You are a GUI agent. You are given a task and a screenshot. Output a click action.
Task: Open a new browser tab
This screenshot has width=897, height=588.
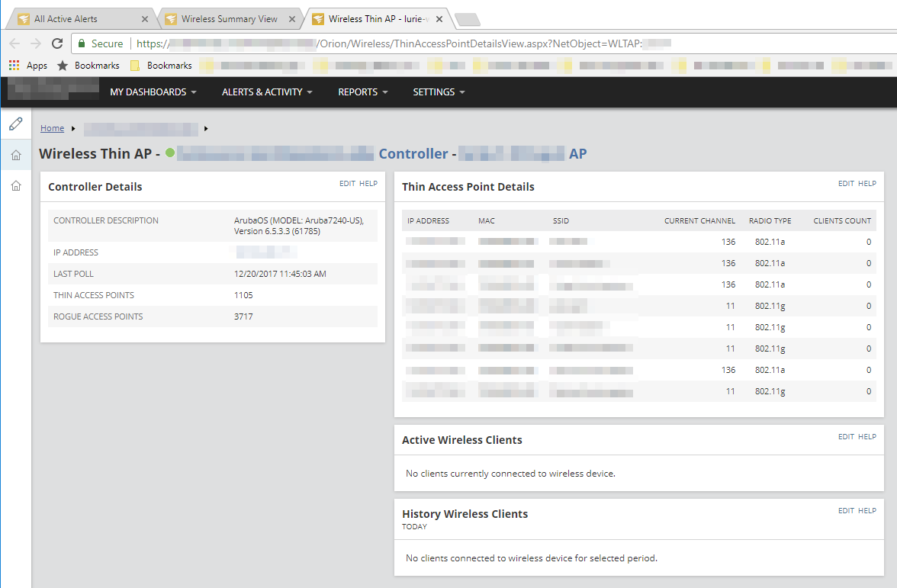pos(468,20)
